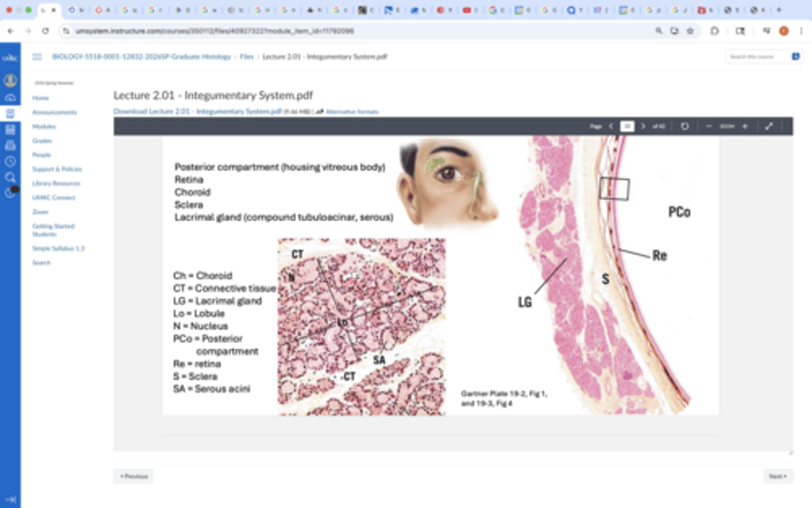812x508 pixels.
Task: Go back in browser history
Action: point(11,31)
